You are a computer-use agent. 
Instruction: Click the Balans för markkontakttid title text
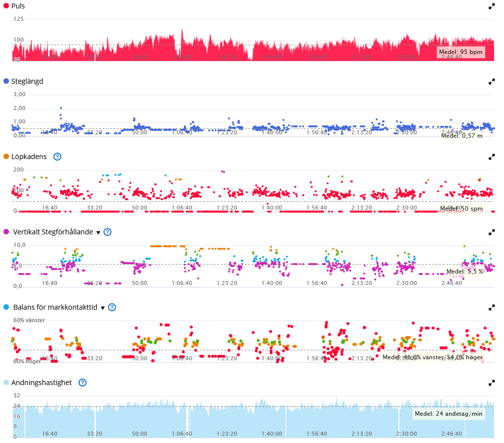tap(56, 307)
